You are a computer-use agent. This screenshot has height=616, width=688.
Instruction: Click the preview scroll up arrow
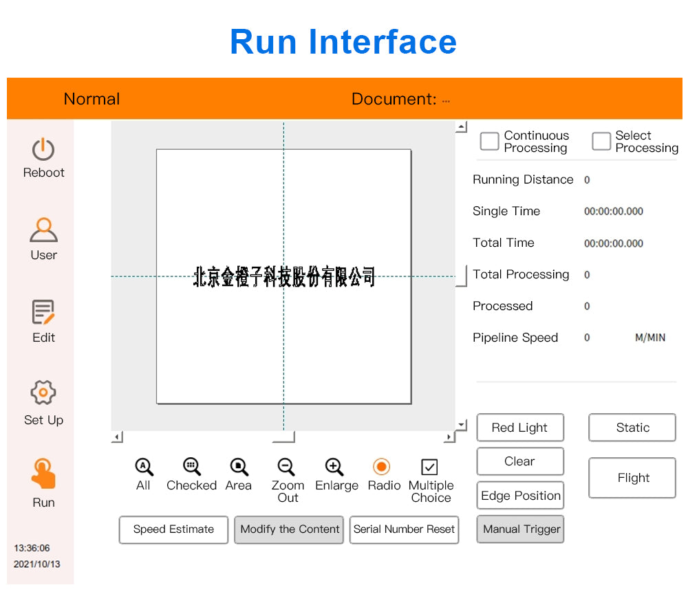tap(461, 127)
